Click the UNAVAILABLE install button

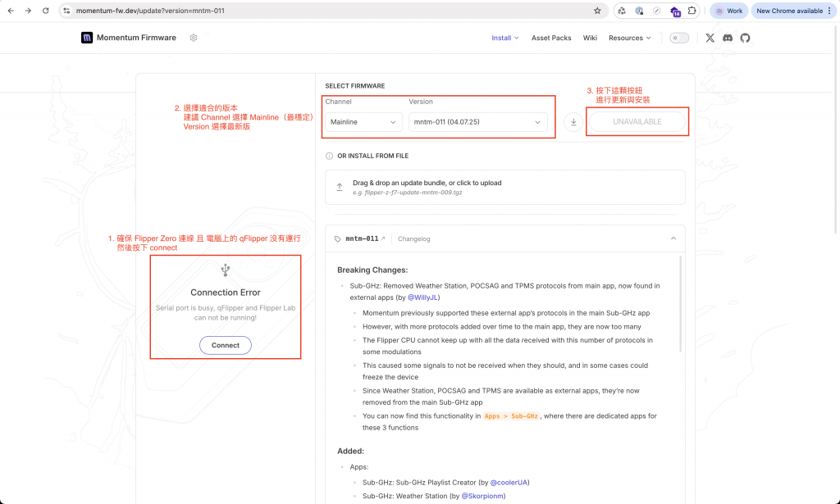(x=637, y=122)
